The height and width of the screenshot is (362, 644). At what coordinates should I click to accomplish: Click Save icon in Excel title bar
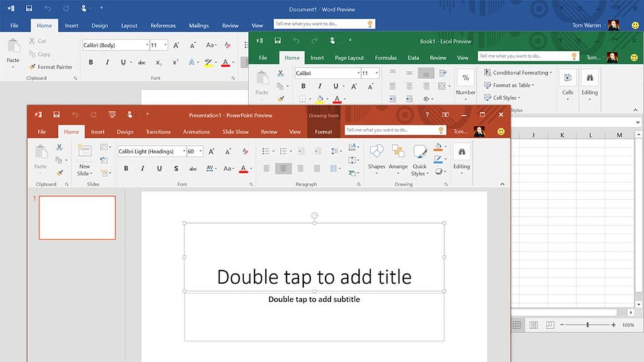277,40
